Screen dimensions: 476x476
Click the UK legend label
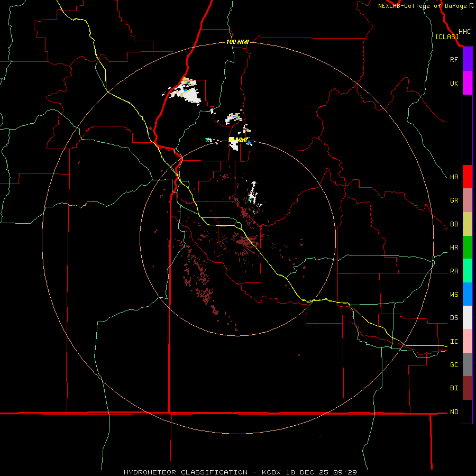pyautogui.click(x=454, y=84)
